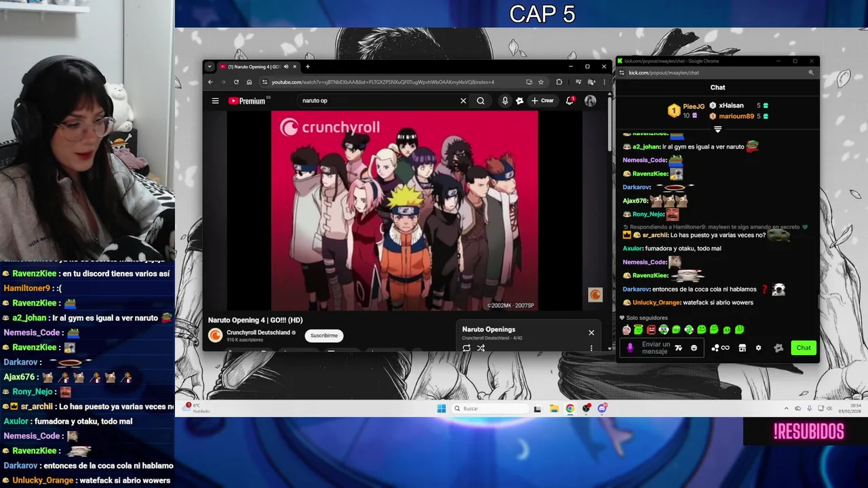
Task: Click the badge icon beside the Chat button
Action: 778,348
